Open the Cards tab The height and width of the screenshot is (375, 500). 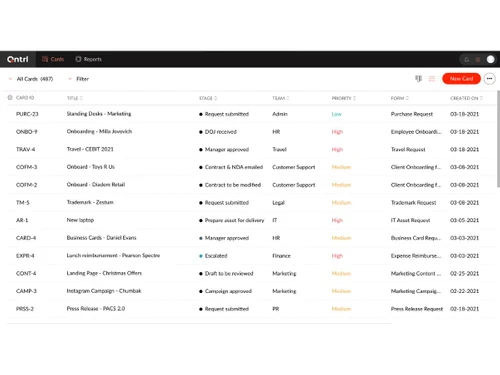pyautogui.click(x=53, y=59)
